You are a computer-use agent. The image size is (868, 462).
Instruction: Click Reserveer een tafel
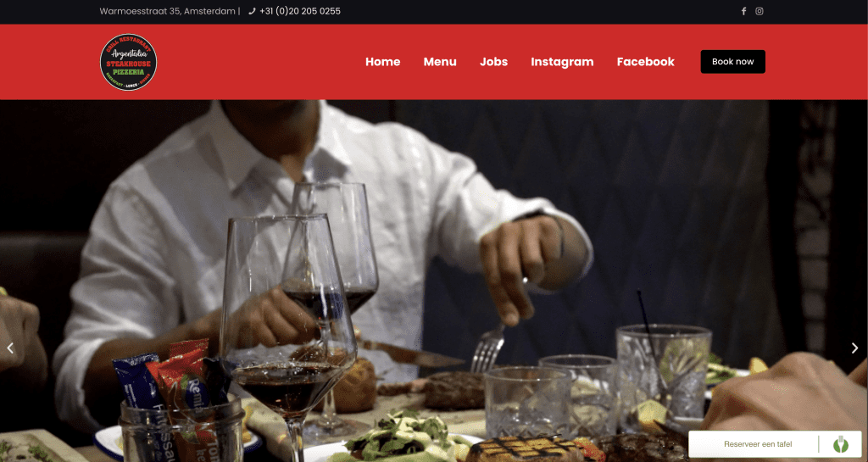click(758, 443)
